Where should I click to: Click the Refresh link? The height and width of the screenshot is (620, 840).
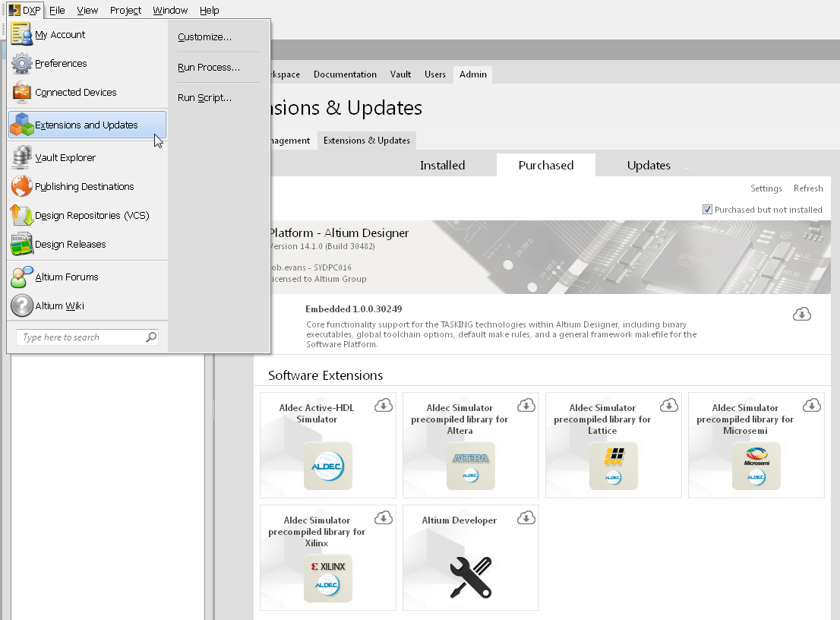point(808,188)
